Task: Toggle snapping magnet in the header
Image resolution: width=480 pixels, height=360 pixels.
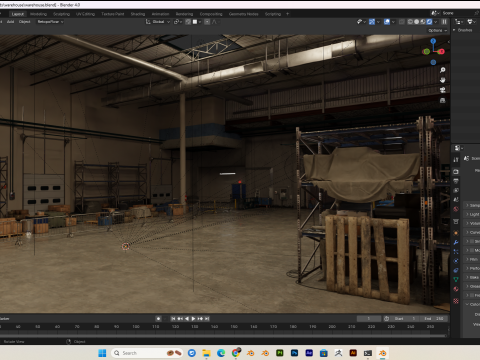Action: (188, 22)
